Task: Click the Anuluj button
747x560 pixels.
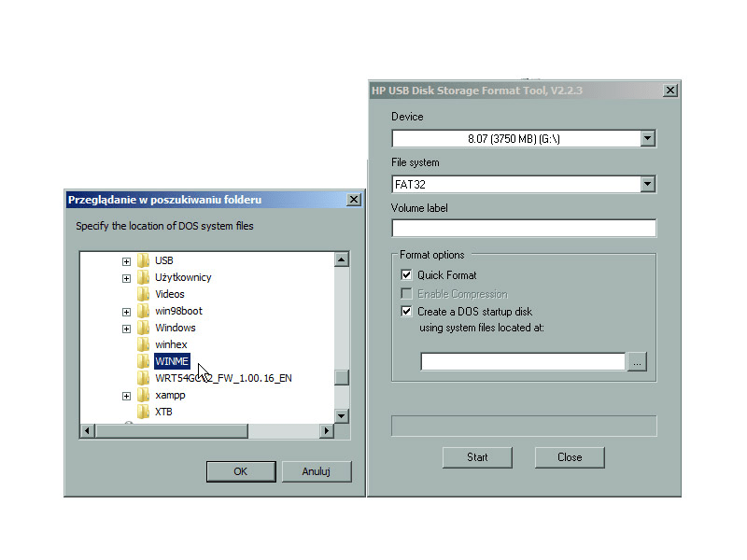Action: [317, 471]
